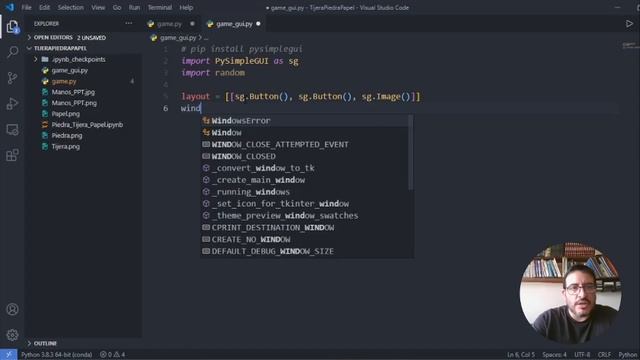Select _set_icon_for_tkinter_window suggestion

(305, 203)
